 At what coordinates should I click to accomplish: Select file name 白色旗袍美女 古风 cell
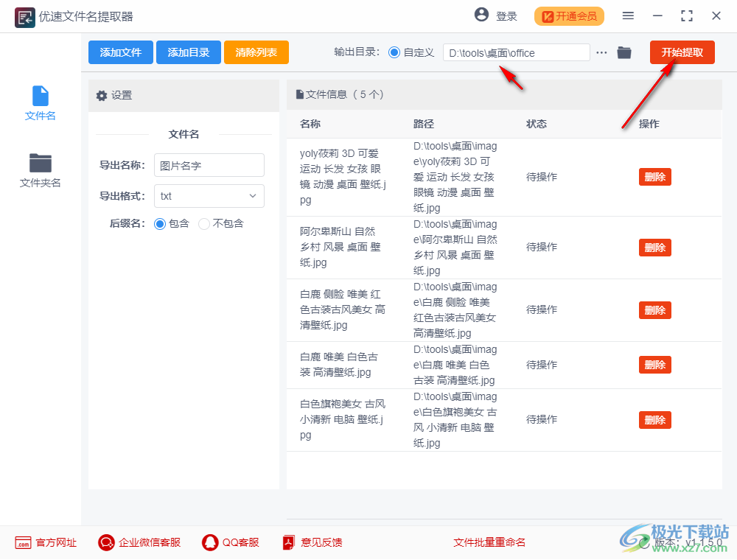point(343,419)
